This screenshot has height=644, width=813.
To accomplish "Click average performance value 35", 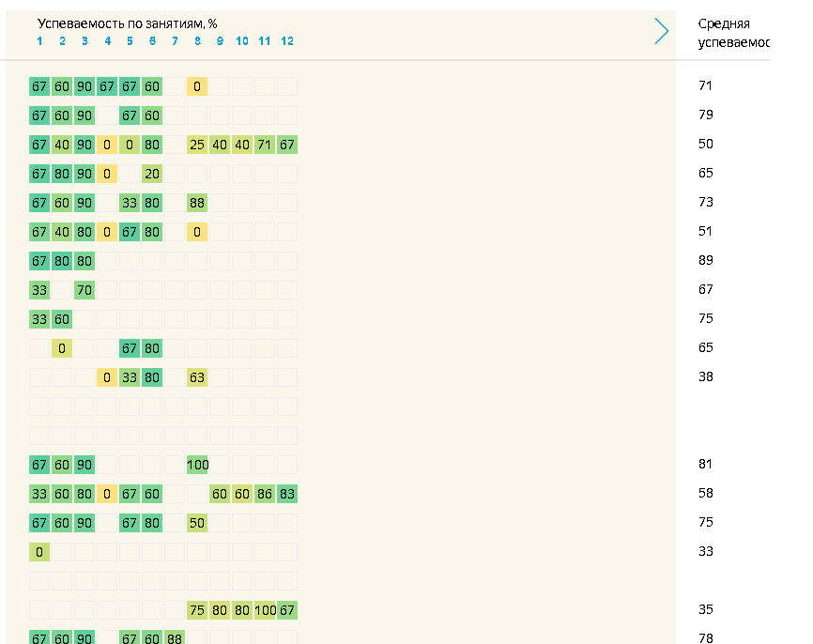I will coord(706,609).
